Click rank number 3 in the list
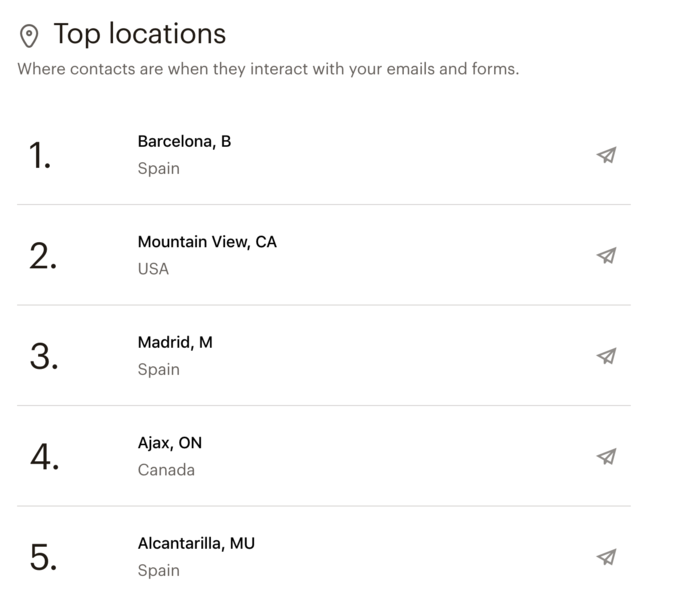This screenshot has height=600, width=674. point(43,357)
